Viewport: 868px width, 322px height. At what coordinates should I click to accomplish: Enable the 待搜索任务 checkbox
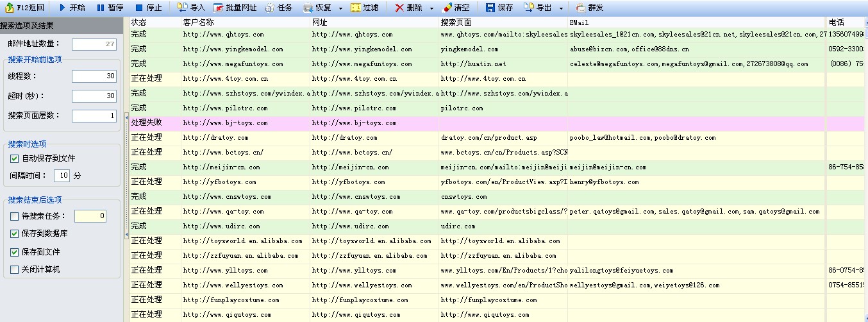point(15,216)
